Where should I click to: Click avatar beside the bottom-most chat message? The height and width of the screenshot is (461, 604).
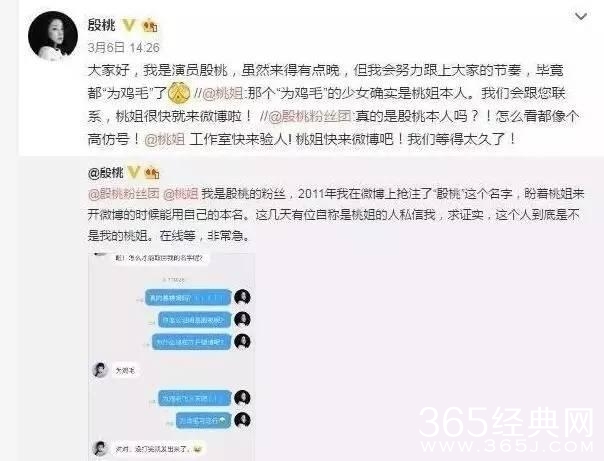click(100, 448)
